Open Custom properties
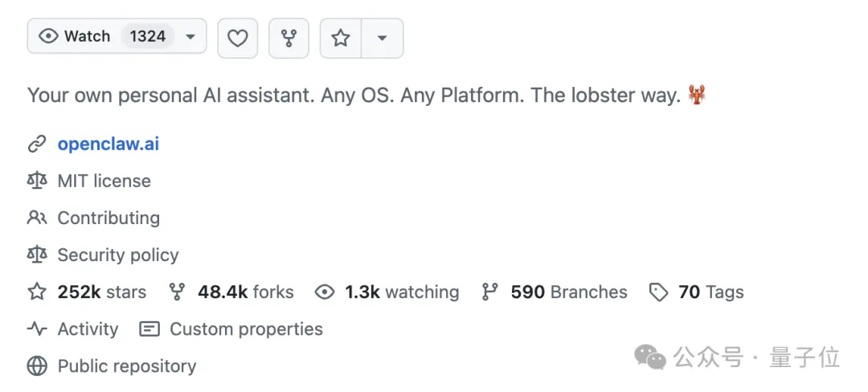 click(245, 329)
